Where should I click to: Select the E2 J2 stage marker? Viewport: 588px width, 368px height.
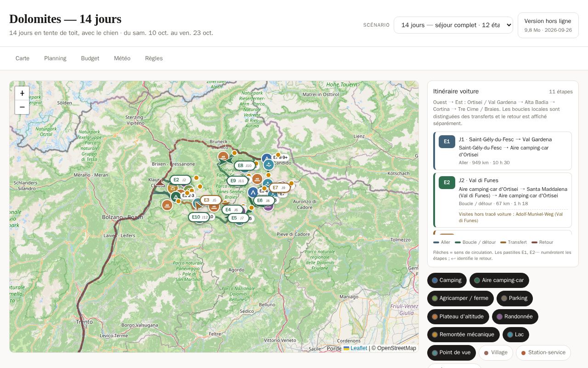181,180
